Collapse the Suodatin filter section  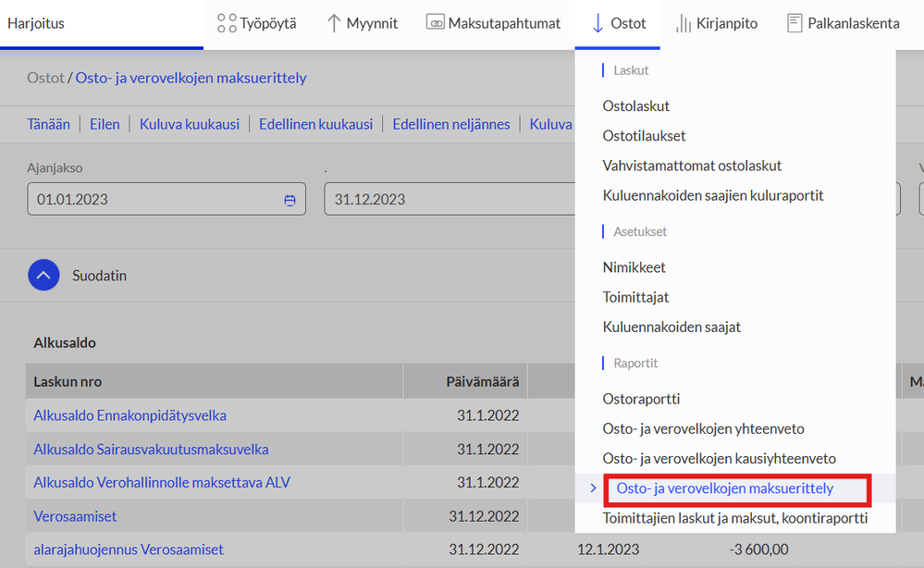coord(43,275)
